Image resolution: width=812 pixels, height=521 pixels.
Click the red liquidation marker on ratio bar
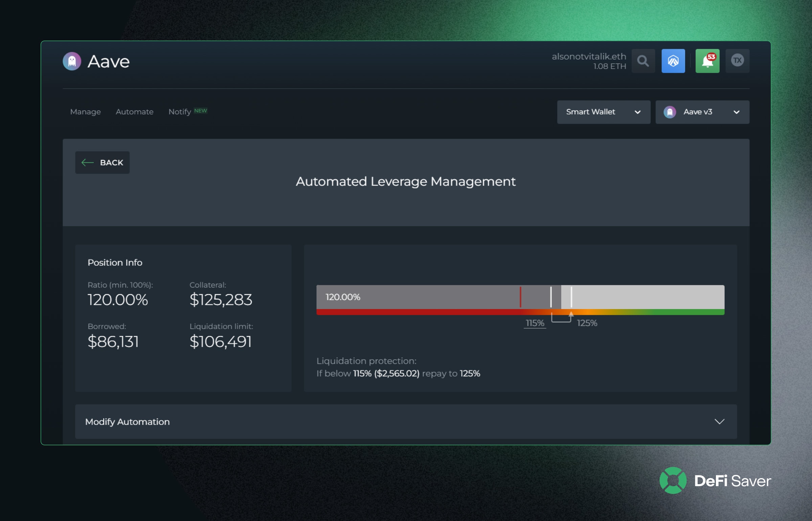pos(520,297)
